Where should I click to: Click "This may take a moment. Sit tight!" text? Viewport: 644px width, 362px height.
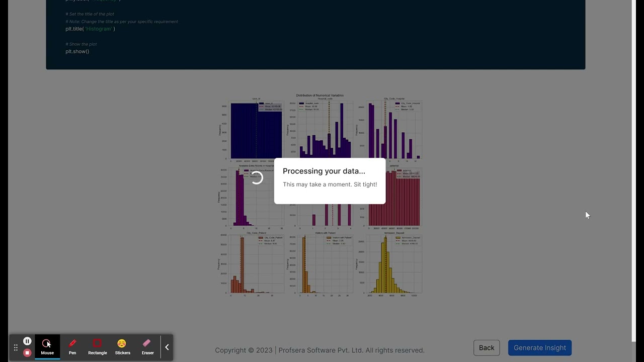coord(330,185)
